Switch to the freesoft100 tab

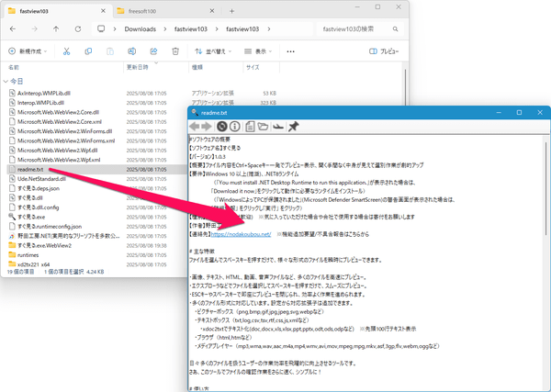click(x=164, y=11)
